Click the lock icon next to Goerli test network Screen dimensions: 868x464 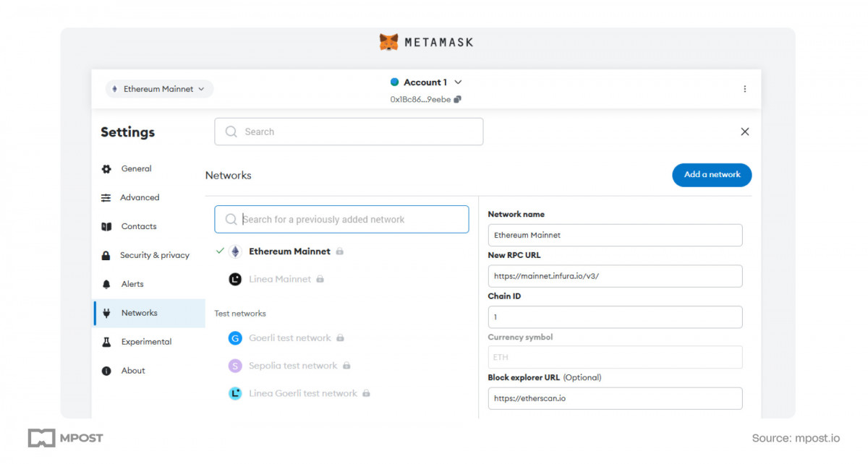pyautogui.click(x=341, y=338)
